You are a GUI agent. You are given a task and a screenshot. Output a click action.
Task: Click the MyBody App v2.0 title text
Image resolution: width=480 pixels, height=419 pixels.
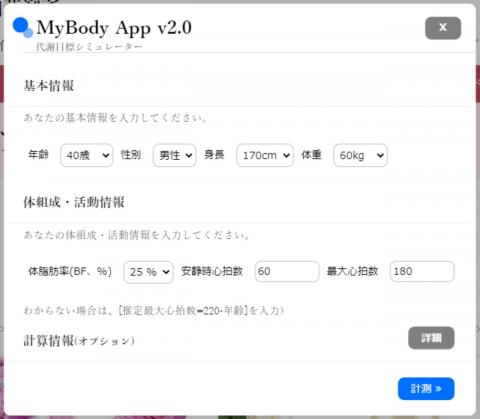click(114, 28)
